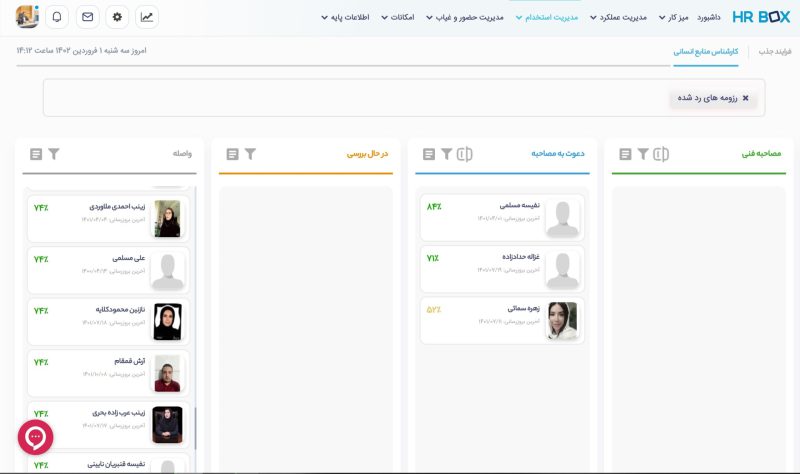Click the list view icon in واصله column
The image size is (800, 474).
pos(36,154)
